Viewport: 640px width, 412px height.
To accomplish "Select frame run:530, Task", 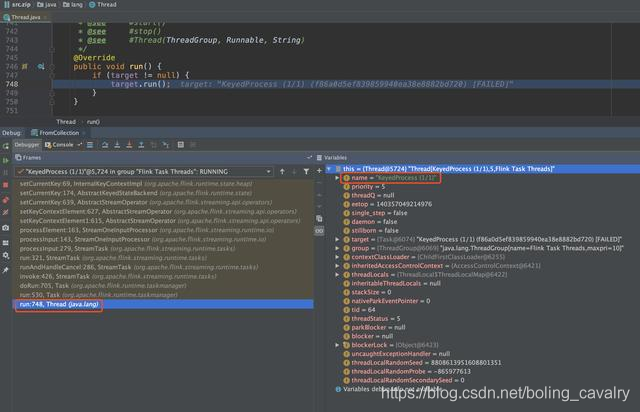I will point(163,295).
